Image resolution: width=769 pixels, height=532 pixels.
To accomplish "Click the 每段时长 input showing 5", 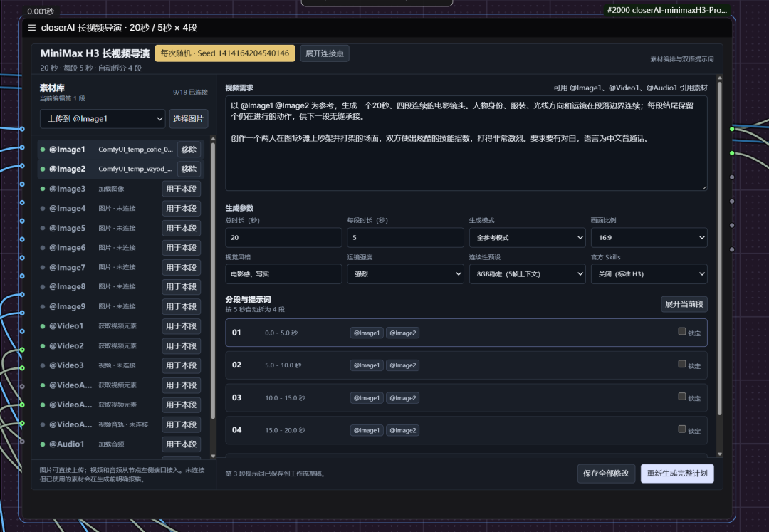I will 405,237.
